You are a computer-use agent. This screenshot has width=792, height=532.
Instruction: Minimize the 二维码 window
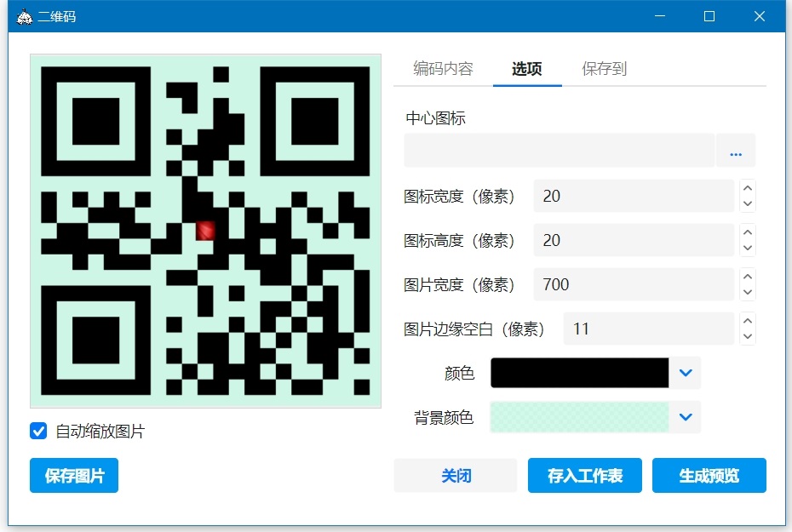point(660,16)
